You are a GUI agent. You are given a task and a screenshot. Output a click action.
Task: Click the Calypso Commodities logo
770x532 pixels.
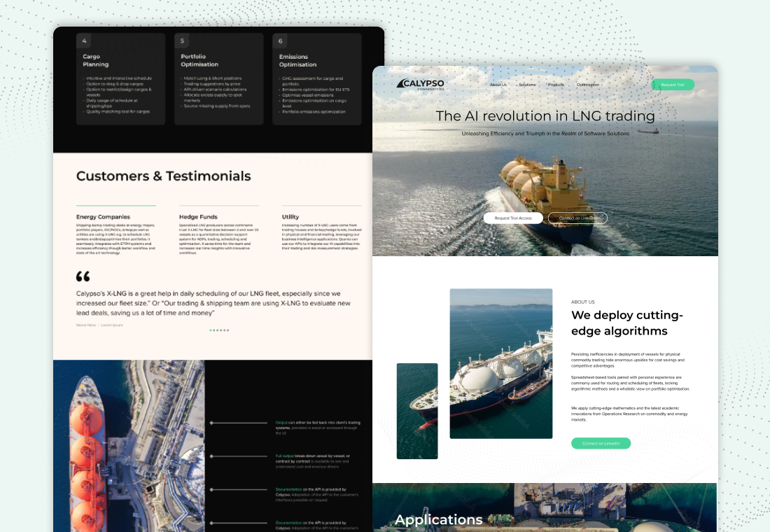pos(421,85)
